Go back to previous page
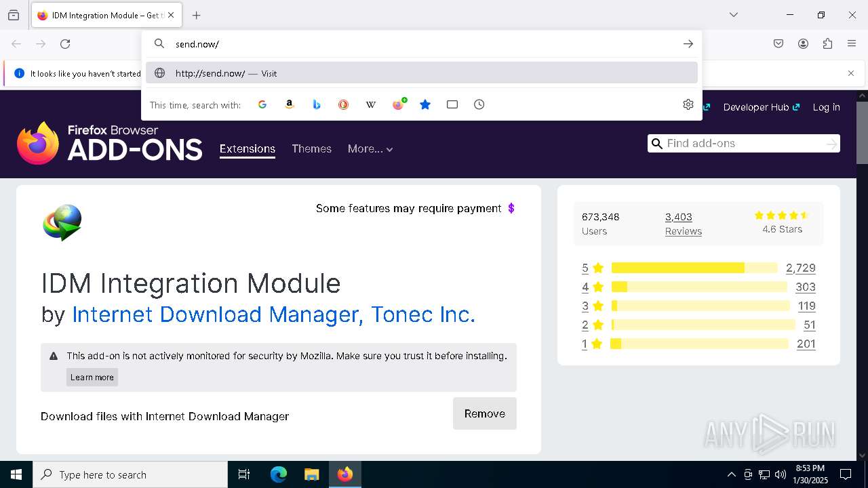 point(16,44)
